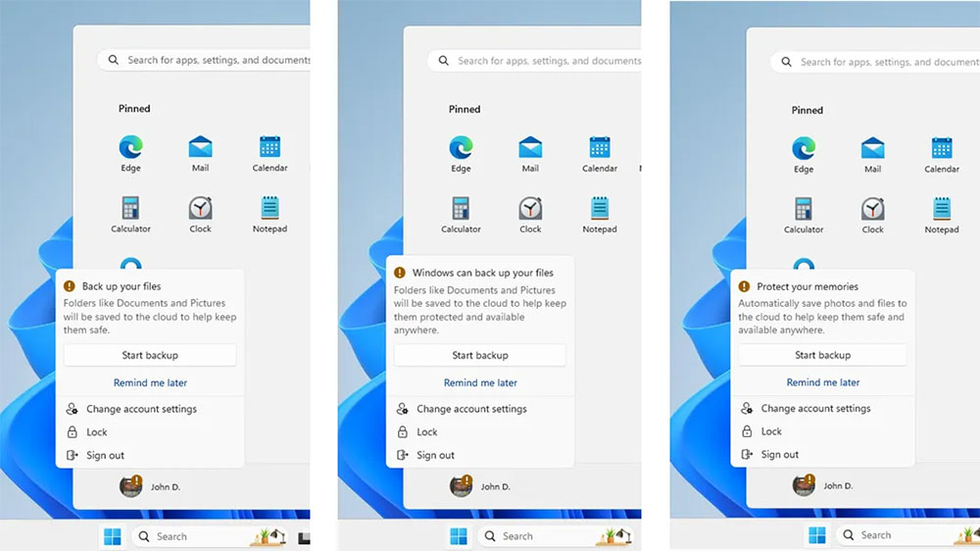Select Lock in the 'Protect your memories' flyout
Viewport: 980px width, 551px height.
822,431
